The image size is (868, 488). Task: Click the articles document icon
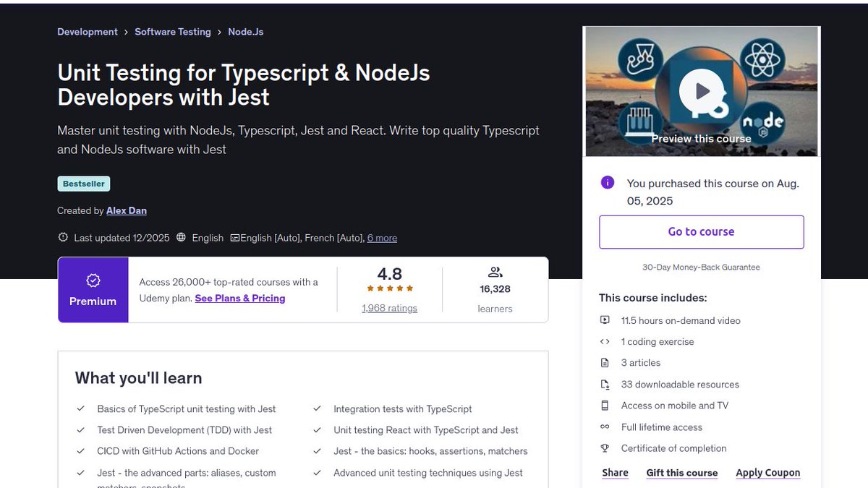tap(605, 363)
